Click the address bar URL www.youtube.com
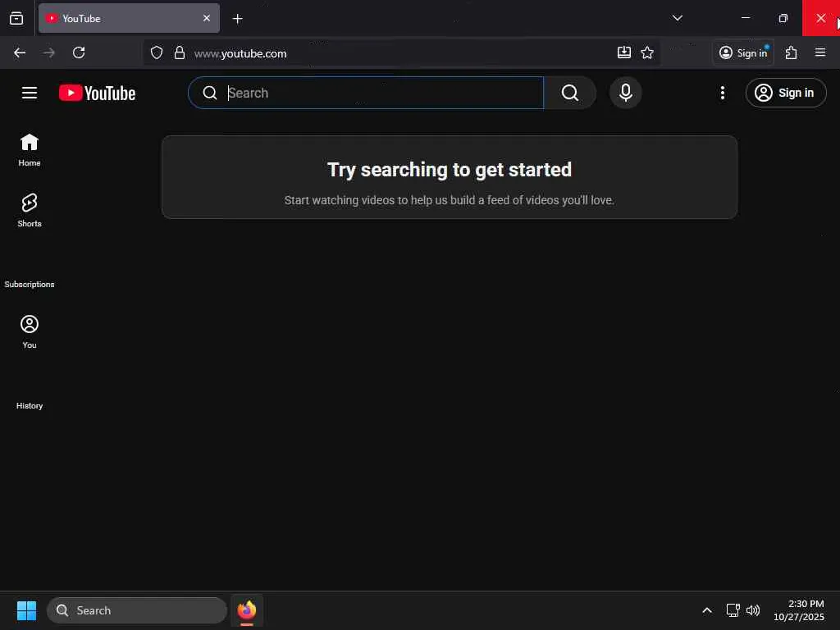The width and height of the screenshot is (840, 630). [x=240, y=53]
